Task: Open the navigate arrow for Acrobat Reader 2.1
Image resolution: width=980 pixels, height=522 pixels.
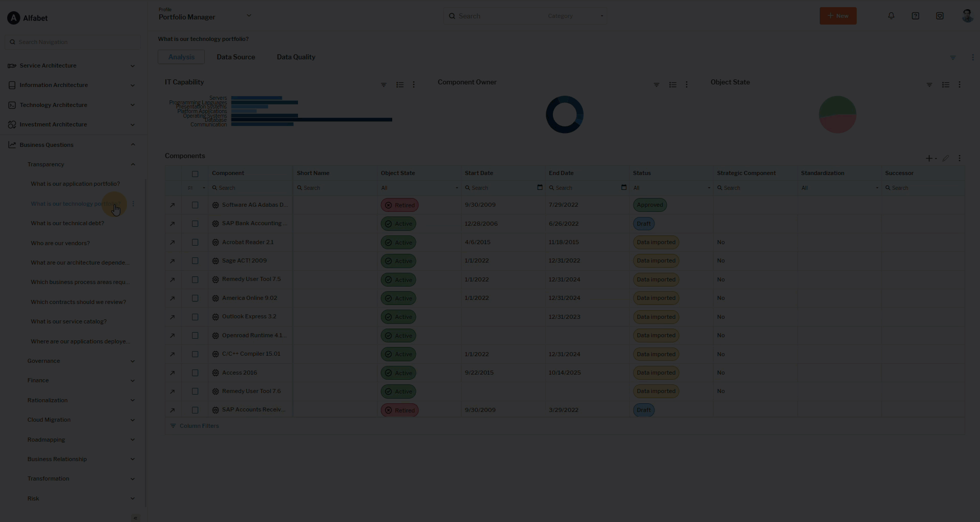Action: click(173, 243)
